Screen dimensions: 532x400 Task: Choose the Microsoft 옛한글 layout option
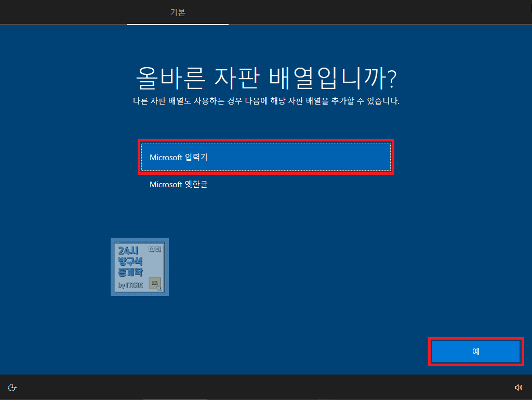tap(265, 184)
